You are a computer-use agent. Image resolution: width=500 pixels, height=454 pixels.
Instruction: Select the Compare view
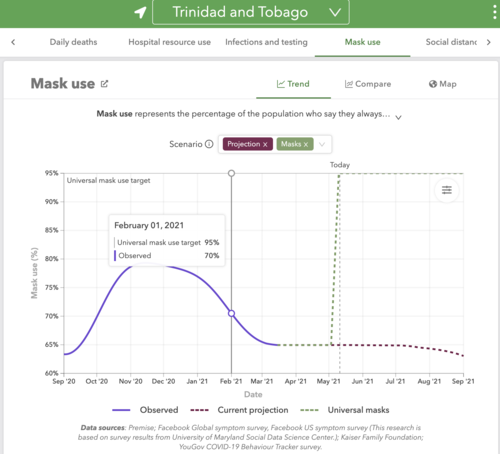[x=368, y=84]
